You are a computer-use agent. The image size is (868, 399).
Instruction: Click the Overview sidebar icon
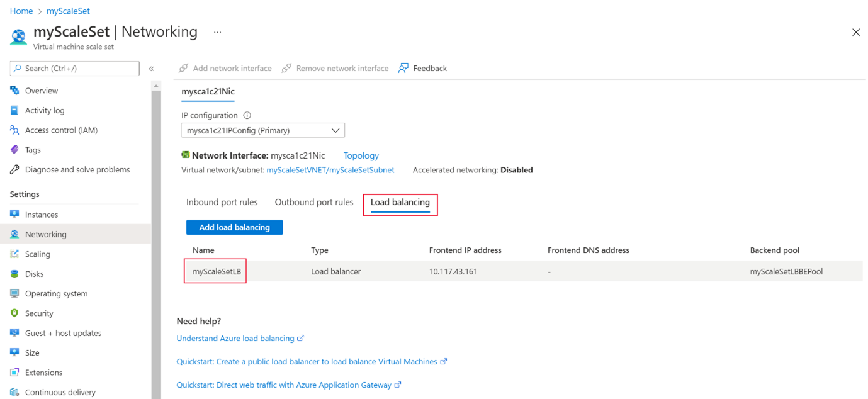tap(14, 91)
